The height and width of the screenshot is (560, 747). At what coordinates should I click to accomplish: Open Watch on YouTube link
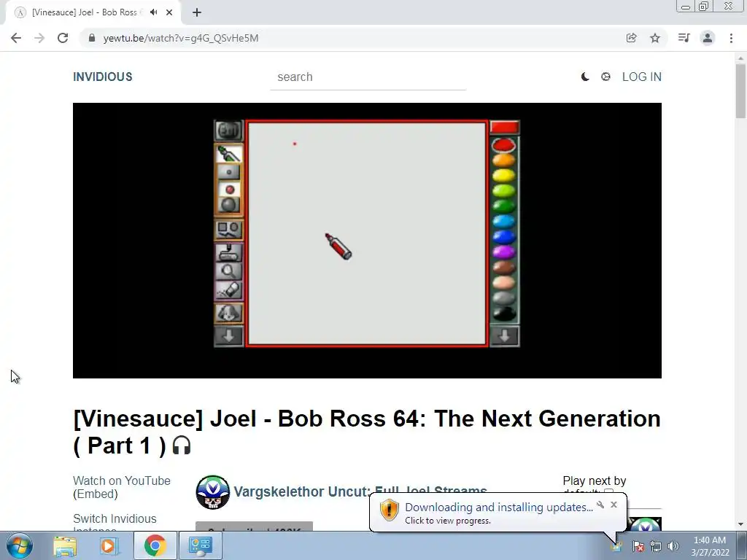click(x=122, y=481)
